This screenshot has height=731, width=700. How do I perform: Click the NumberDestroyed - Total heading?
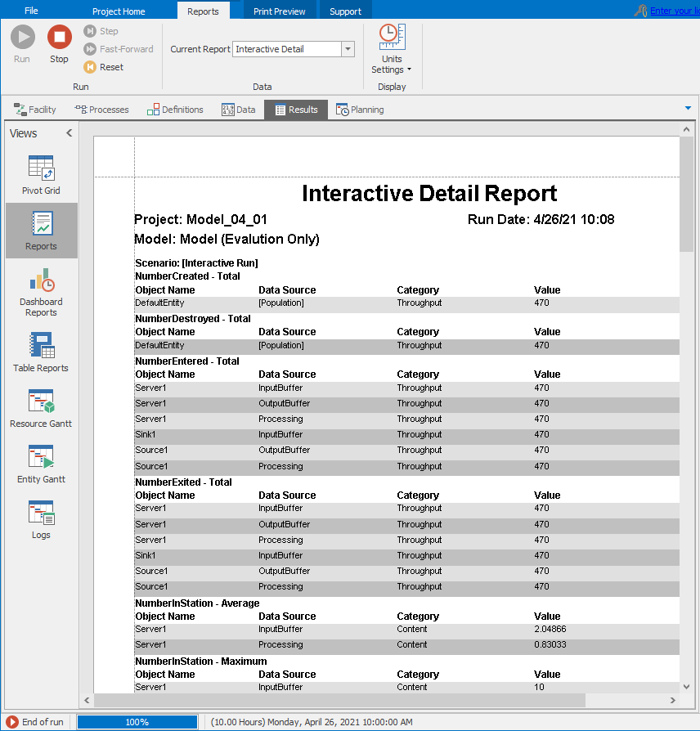click(x=193, y=319)
